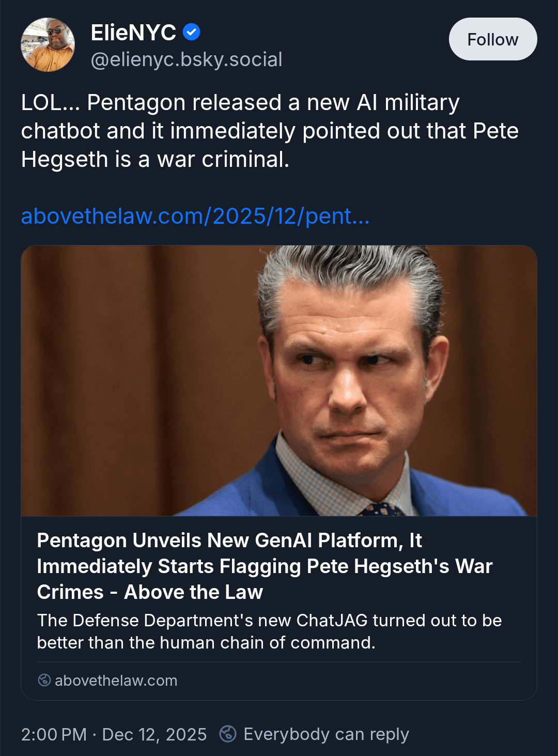Click the @elienyc.bsky.social handle
The width and height of the screenshot is (558, 756).
(x=187, y=59)
